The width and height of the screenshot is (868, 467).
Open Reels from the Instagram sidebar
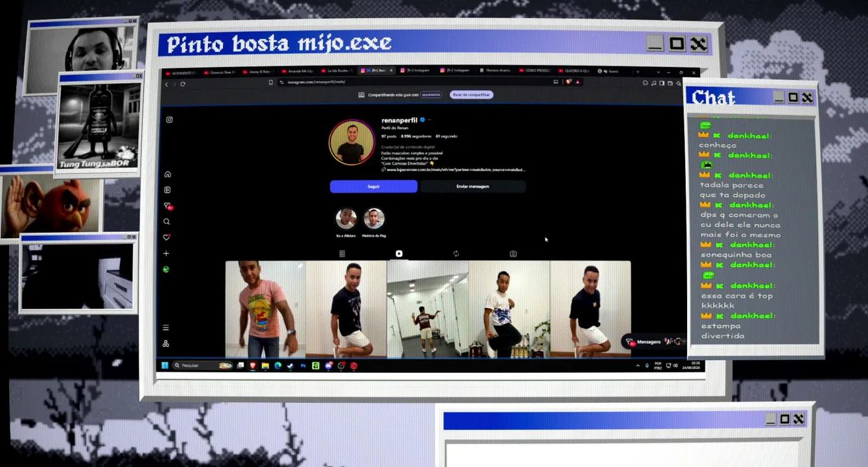tap(167, 190)
